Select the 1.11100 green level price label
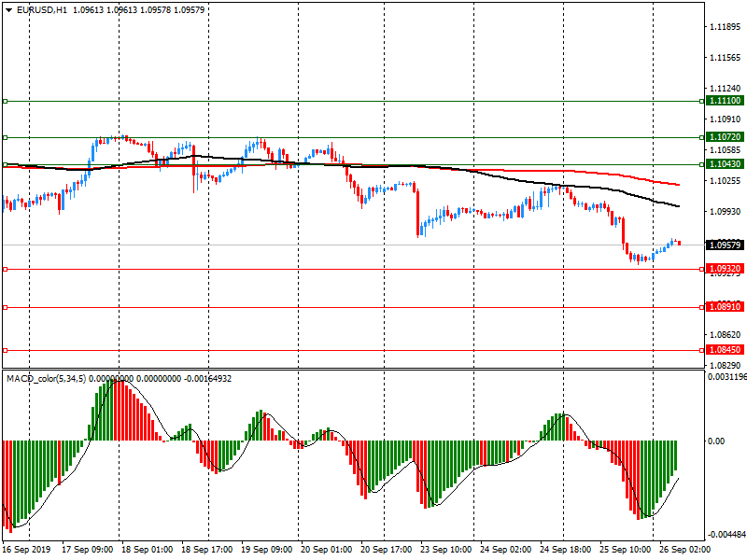Screen dimensions: 747x560 [x=726, y=101]
